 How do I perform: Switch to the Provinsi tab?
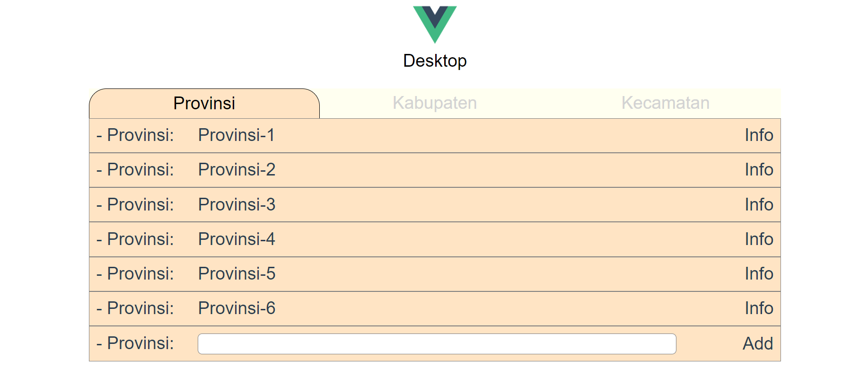point(204,103)
